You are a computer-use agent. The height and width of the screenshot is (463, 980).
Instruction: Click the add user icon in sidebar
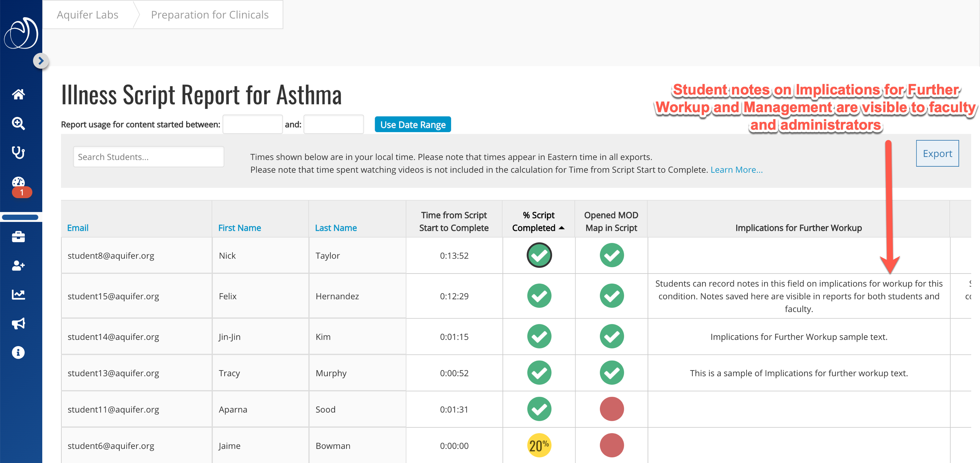pyautogui.click(x=18, y=266)
